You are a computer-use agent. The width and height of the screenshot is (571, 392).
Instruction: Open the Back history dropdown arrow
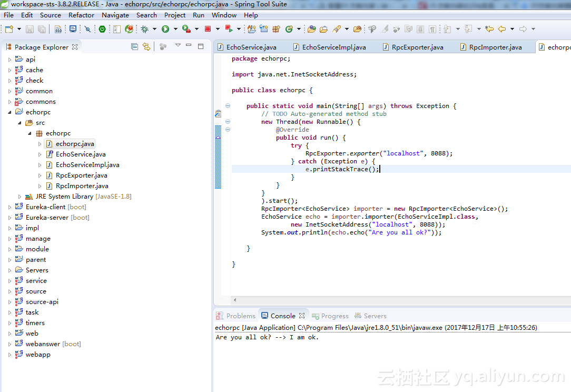(x=512, y=29)
